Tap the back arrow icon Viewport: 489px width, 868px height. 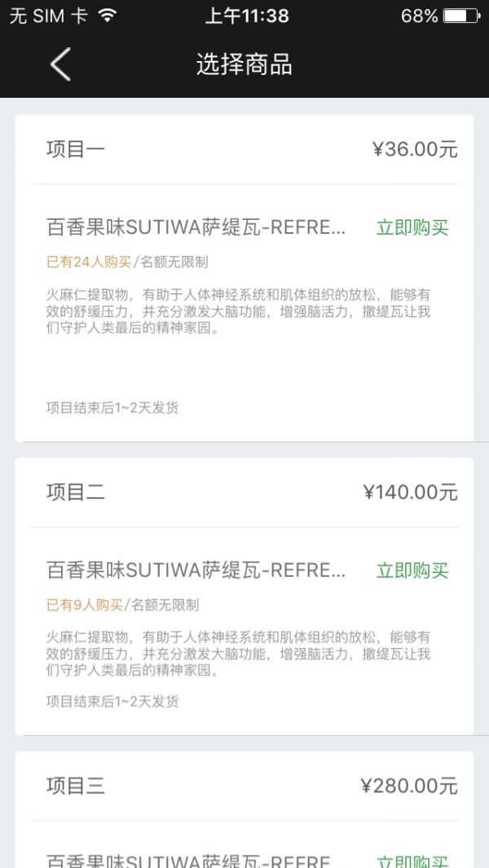61,64
